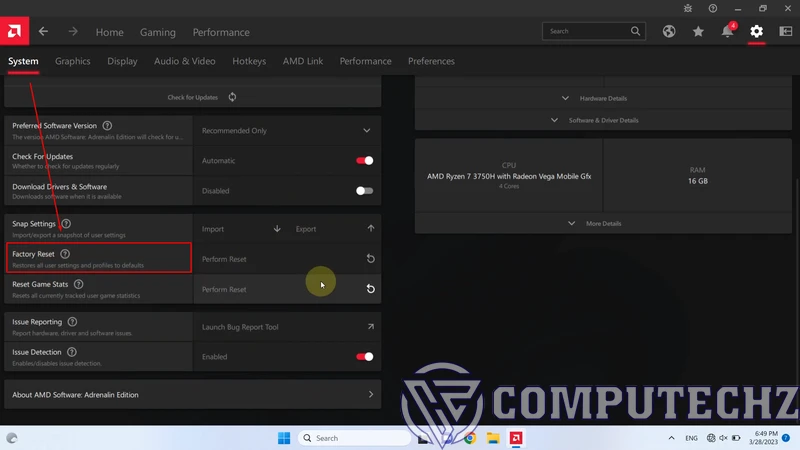Open notifications bell icon
This screenshot has height=450, width=800.
click(x=728, y=31)
